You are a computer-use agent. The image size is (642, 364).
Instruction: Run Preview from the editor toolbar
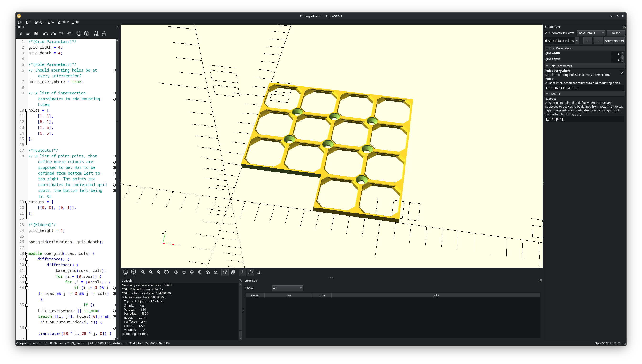(79, 34)
